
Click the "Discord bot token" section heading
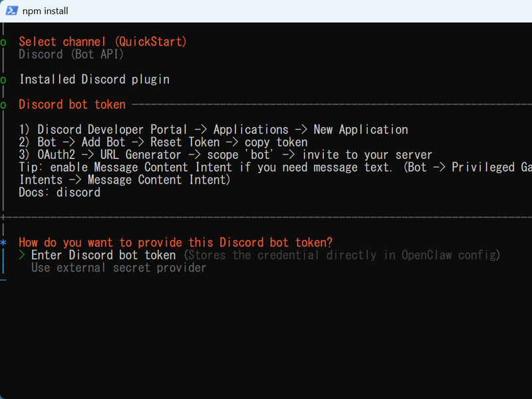click(72, 104)
